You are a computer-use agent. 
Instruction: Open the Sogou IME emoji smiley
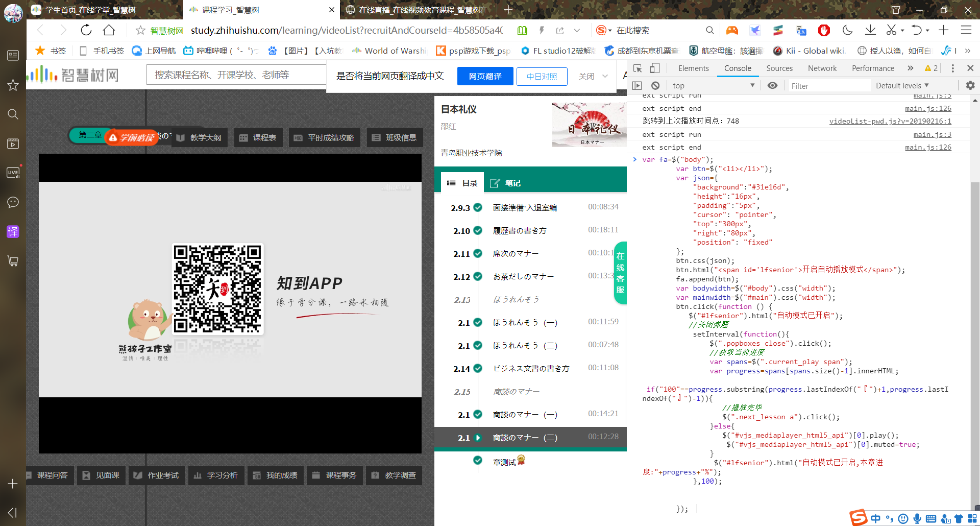[x=903, y=519]
